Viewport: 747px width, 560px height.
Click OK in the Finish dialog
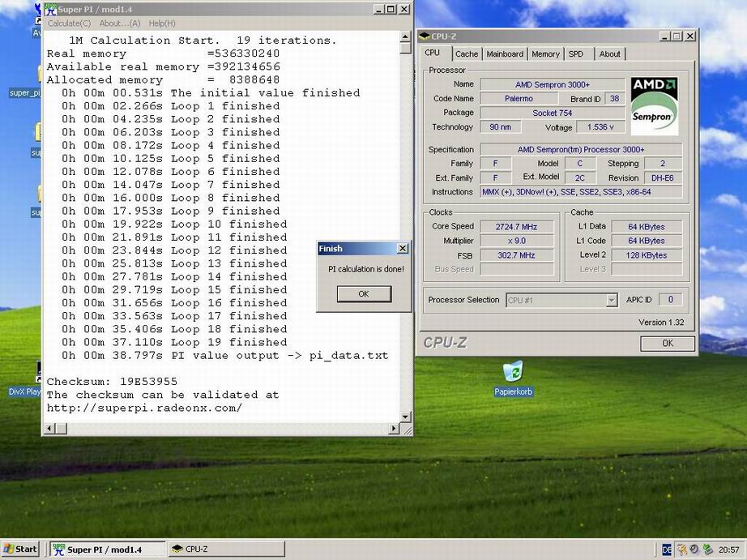pos(364,294)
